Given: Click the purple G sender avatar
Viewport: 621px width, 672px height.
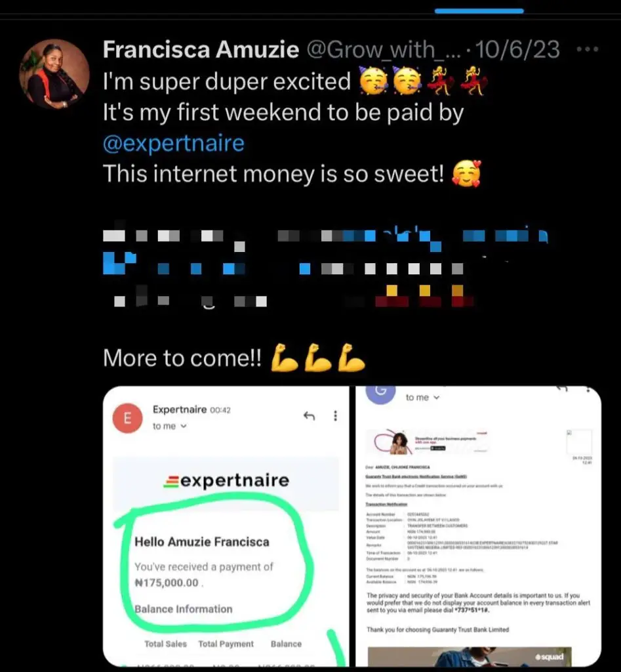Looking at the screenshot, I should click(x=380, y=392).
